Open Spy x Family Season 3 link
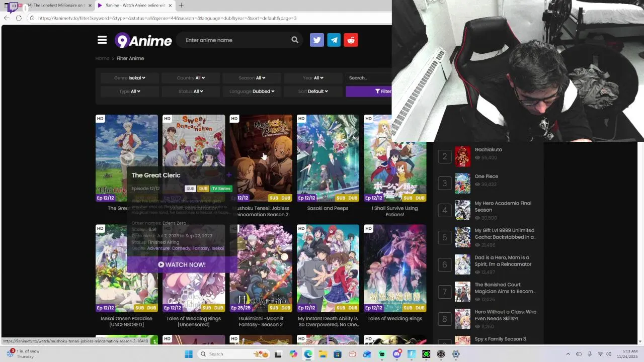 coord(500,339)
